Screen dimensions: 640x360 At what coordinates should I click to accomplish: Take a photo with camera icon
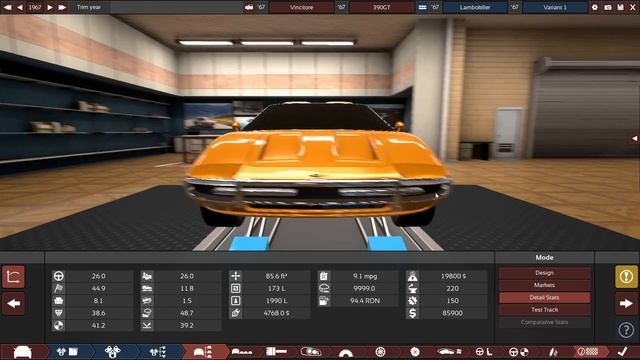[x=608, y=7]
